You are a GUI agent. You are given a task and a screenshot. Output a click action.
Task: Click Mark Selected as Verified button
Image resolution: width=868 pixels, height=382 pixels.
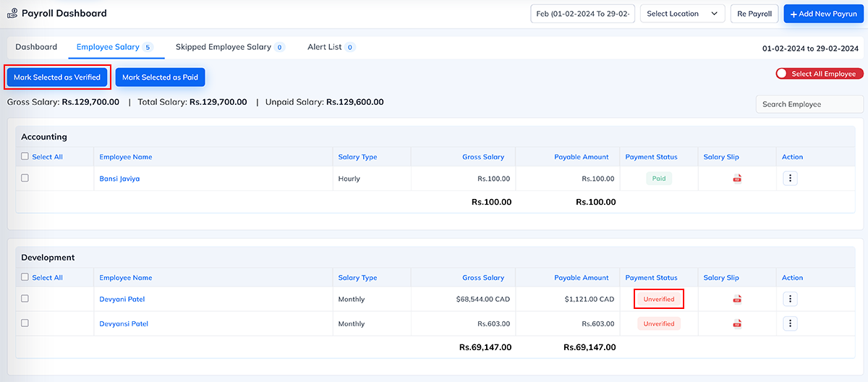[x=57, y=77]
